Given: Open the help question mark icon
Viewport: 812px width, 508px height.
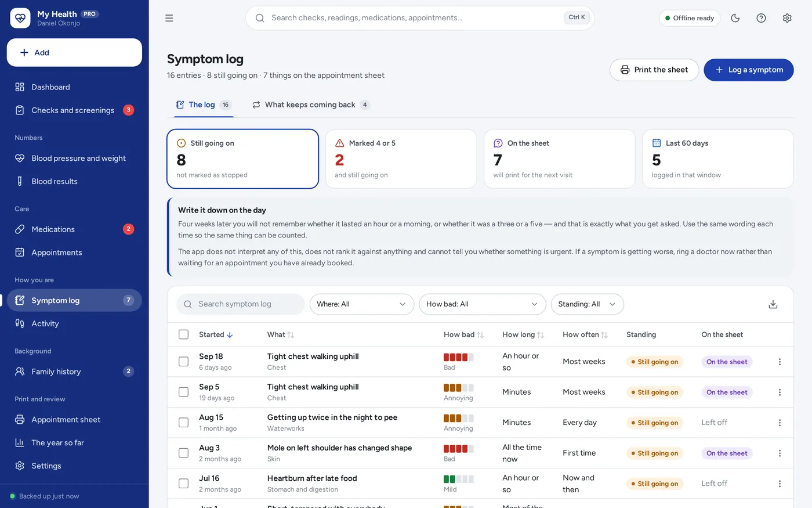Looking at the screenshot, I should 762,18.
